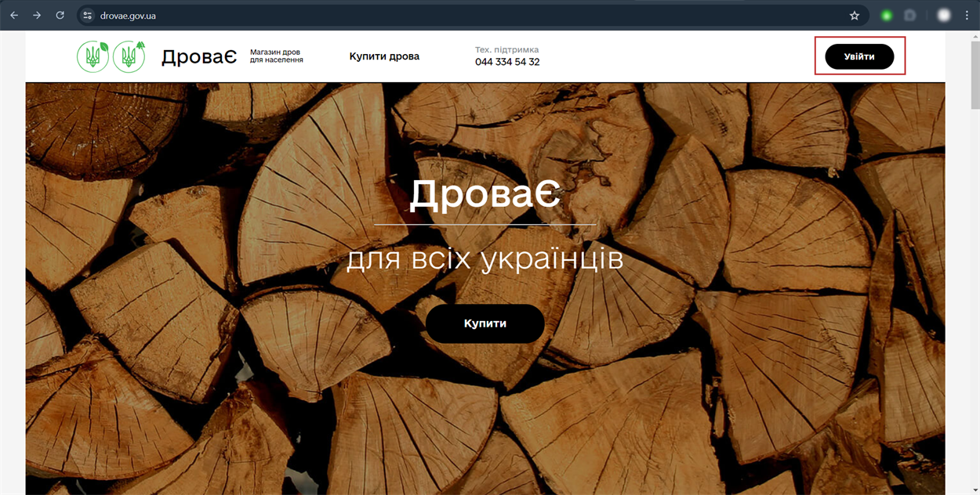Screen dimensions: 980x495
Task: Open site information icon in address bar
Action: coord(88,15)
